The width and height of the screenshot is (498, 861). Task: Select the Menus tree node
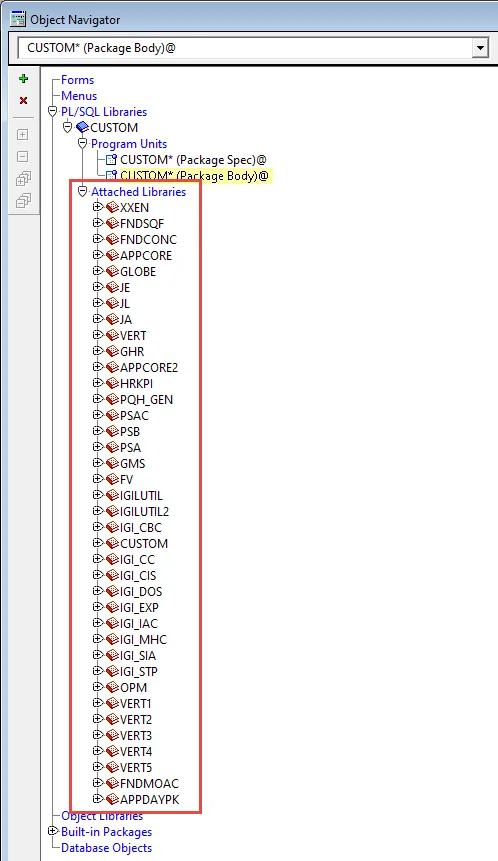pyautogui.click(x=79, y=96)
